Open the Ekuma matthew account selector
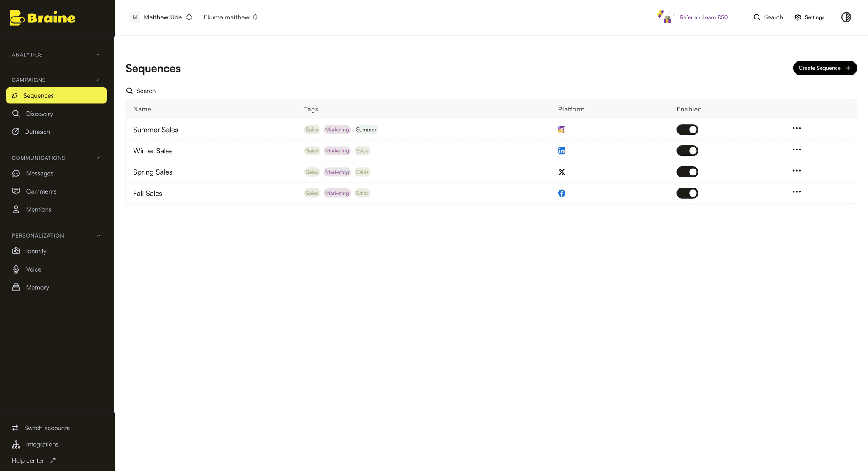This screenshot has width=868, height=471. click(231, 17)
